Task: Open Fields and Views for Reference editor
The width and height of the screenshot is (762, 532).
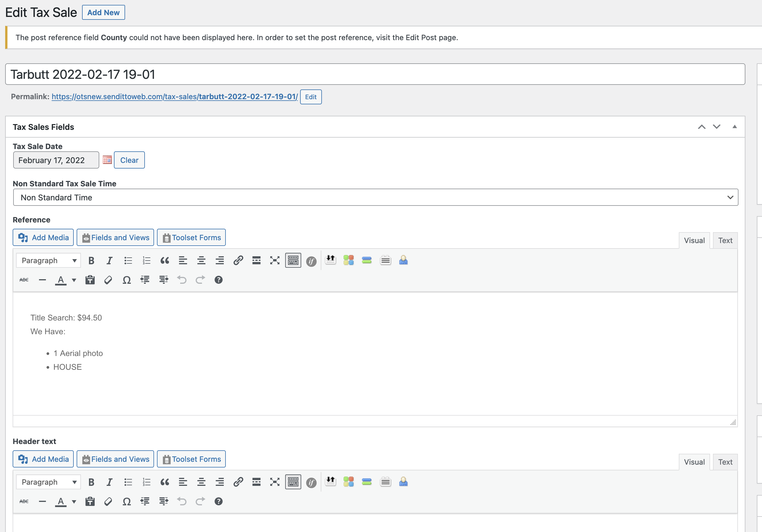Action: [x=115, y=237]
